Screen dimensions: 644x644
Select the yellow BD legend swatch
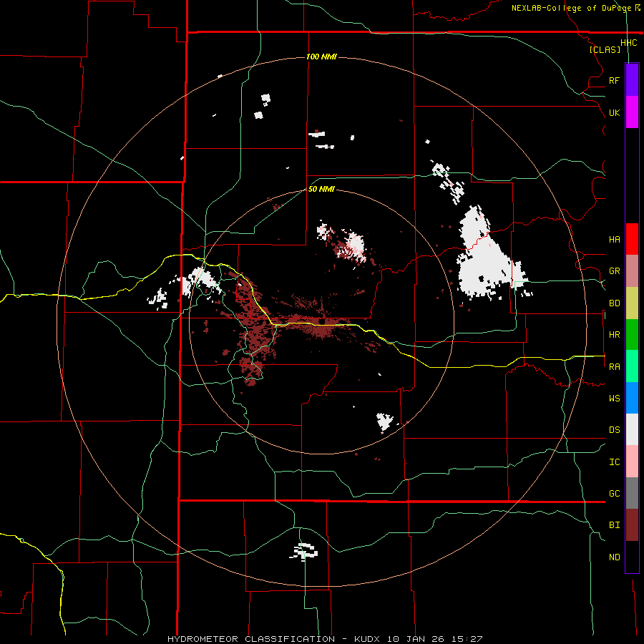(x=632, y=303)
